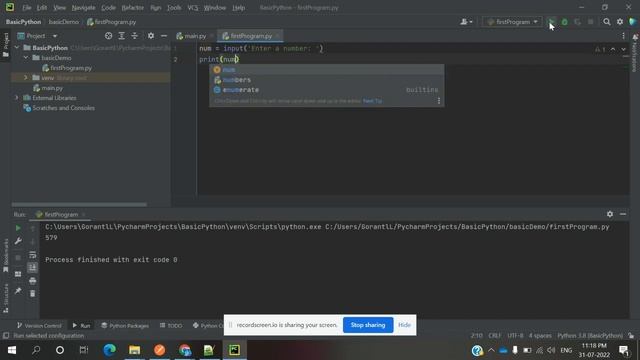Toggle Scroll to End in Run console
The image size is (640, 360).
pos(33,268)
